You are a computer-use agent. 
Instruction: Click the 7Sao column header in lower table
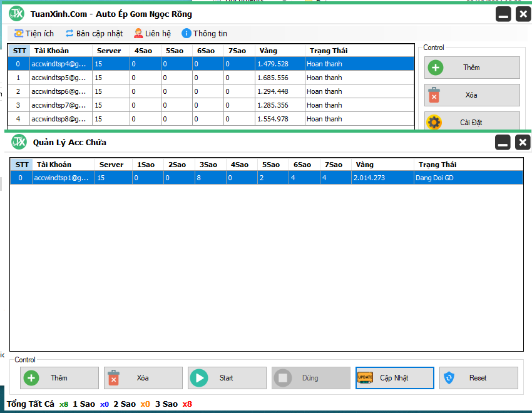[332, 165]
